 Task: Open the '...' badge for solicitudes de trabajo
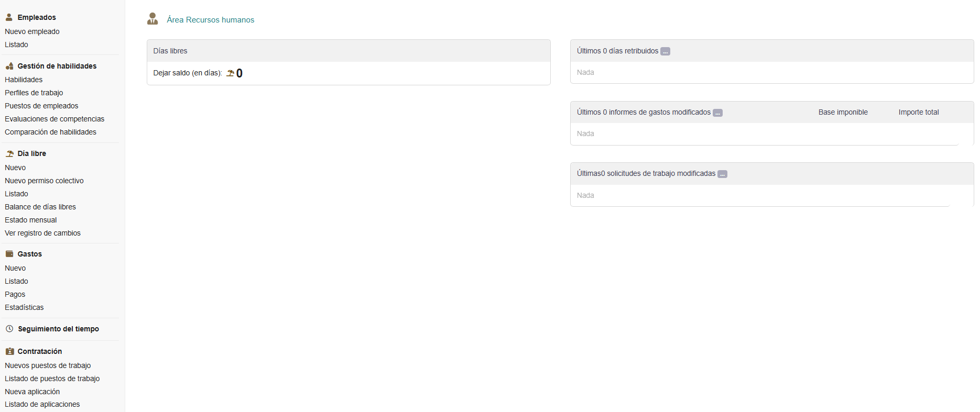tap(722, 174)
